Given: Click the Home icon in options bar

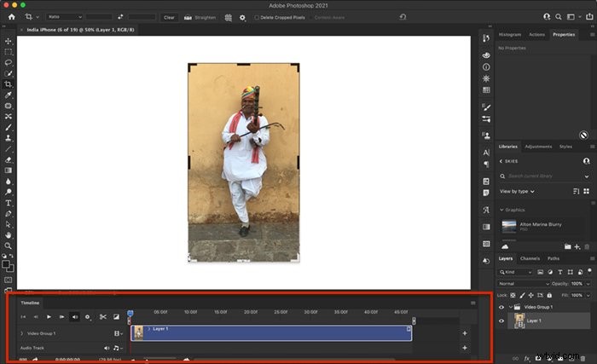Looking at the screenshot, I should pyautogui.click(x=11, y=17).
